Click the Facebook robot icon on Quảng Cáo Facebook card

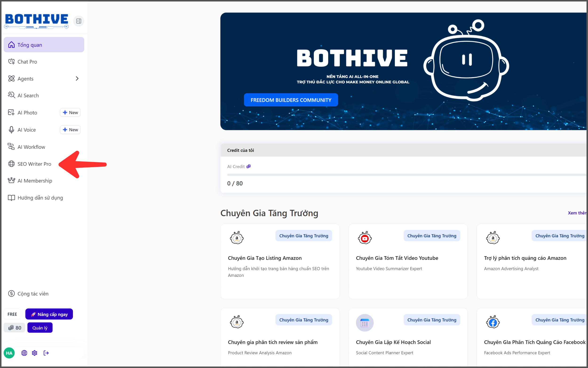(493, 322)
